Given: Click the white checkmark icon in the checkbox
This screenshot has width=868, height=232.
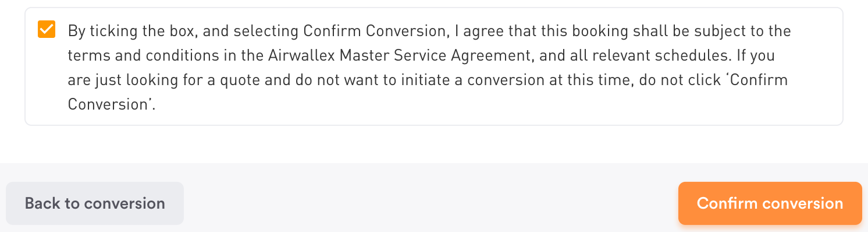Looking at the screenshot, I should pyautogui.click(x=47, y=29).
